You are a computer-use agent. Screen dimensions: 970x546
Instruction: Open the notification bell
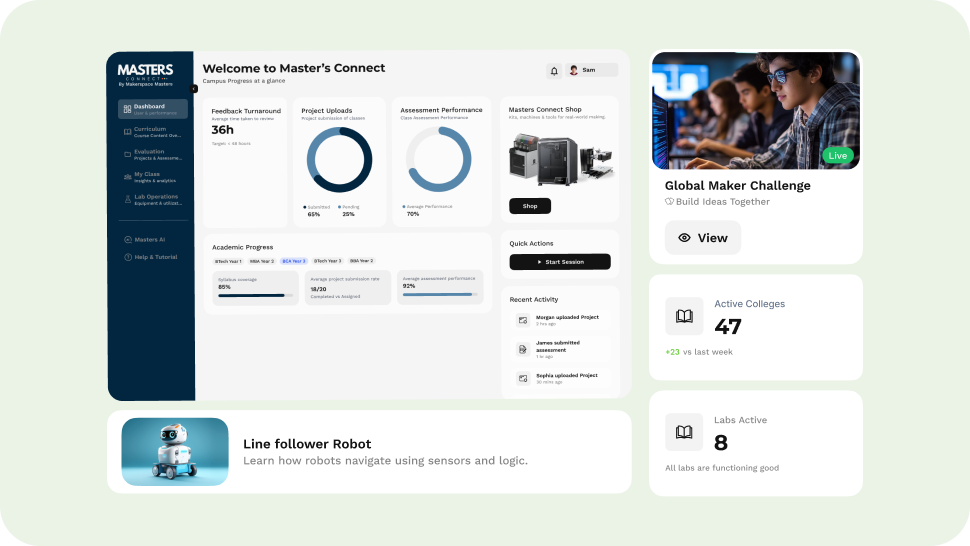[x=554, y=71]
